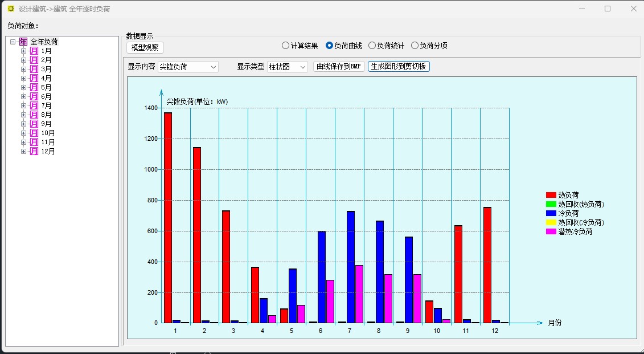The image size is (644, 354).
Task: Click the month icon beside 6月
Action: tap(34, 96)
